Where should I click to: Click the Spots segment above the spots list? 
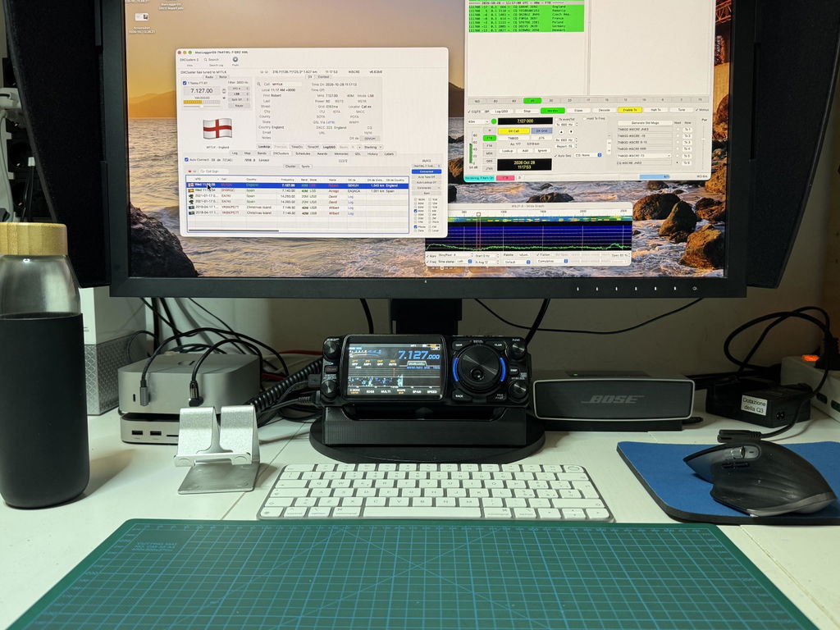pyautogui.click(x=305, y=167)
